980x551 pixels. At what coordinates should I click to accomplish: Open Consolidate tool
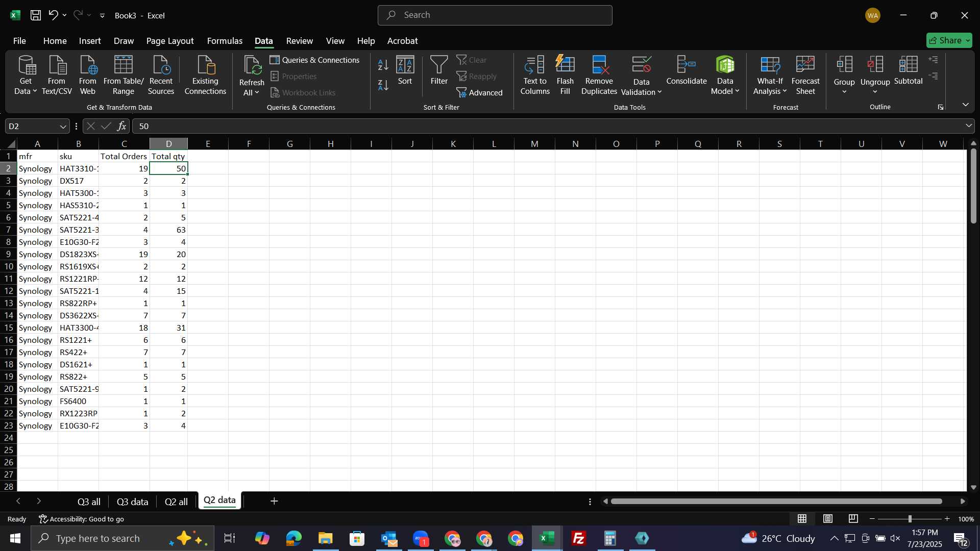pyautogui.click(x=687, y=71)
